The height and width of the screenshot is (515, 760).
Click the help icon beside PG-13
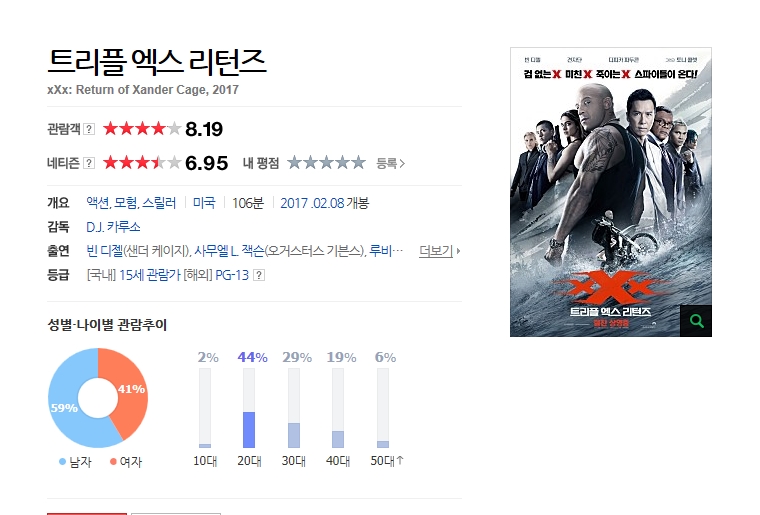point(259,275)
